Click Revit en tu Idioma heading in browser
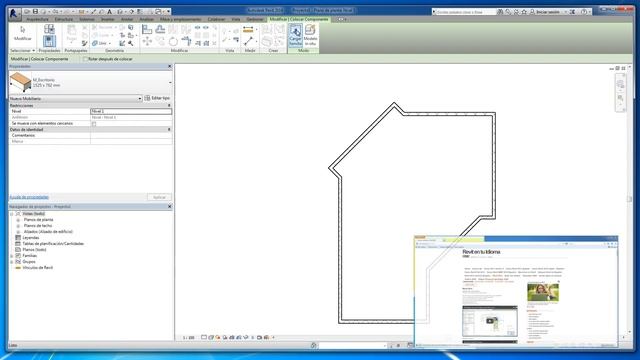The height and width of the screenshot is (360, 640). coord(481,252)
